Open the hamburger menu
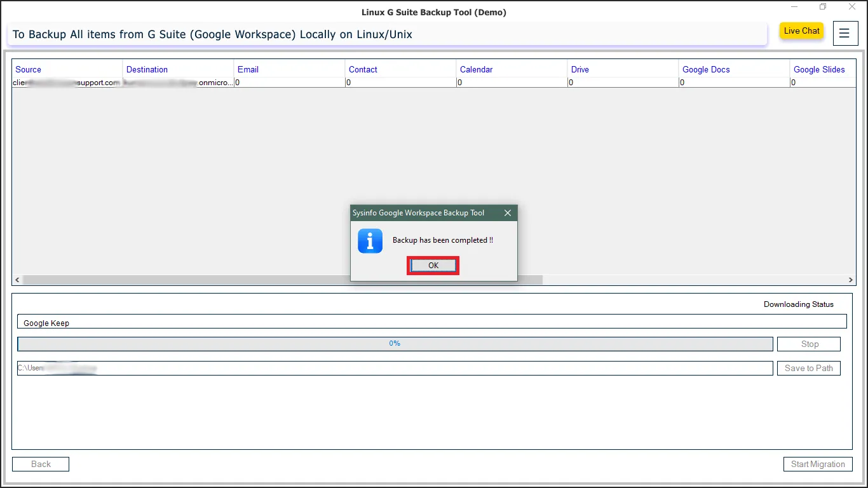 [x=844, y=34]
